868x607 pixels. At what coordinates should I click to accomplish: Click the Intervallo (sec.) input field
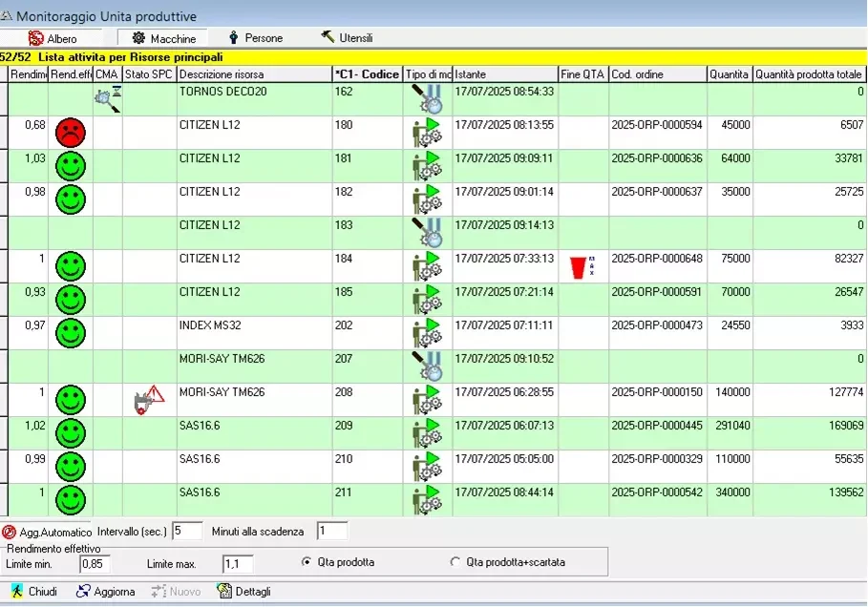pyautogui.click(x=187, y=532)
